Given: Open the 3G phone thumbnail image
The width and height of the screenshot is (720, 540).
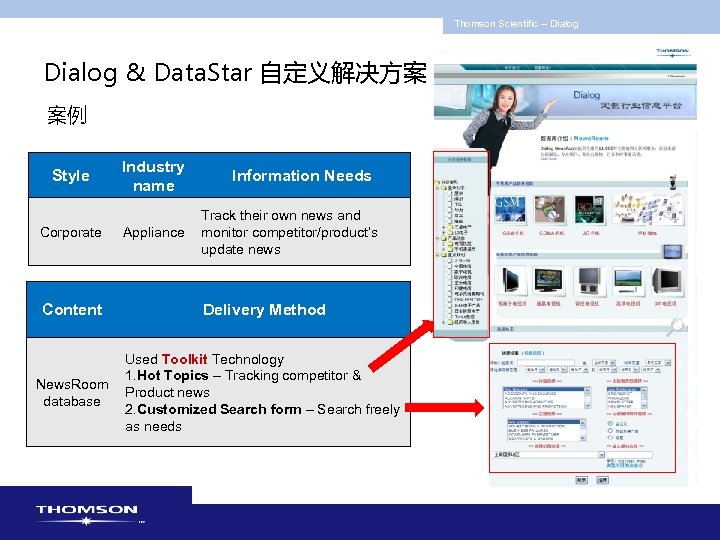Looking at the screenshot, I should click(x=589, y=210).
